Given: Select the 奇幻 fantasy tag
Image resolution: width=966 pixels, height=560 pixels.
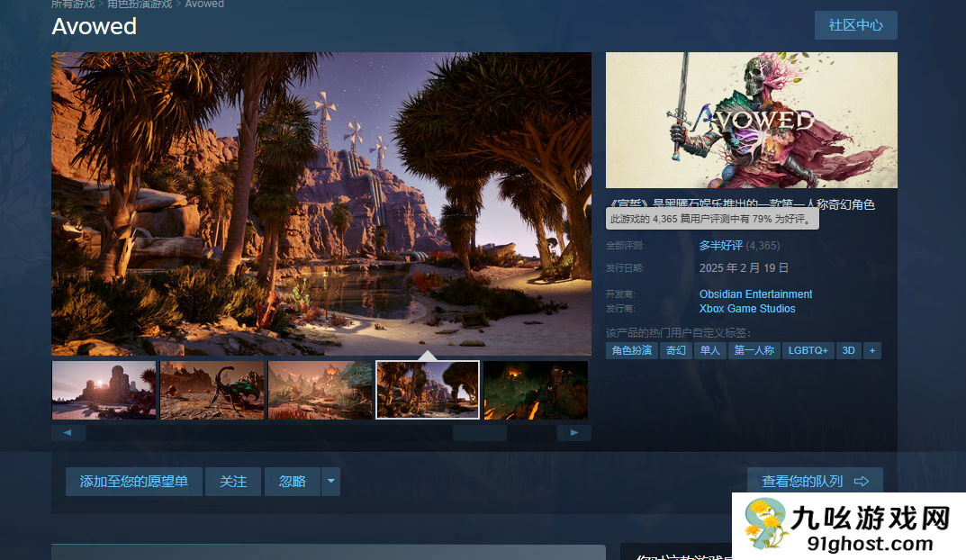Looking at the screenshot, I should tap(675, 350).
